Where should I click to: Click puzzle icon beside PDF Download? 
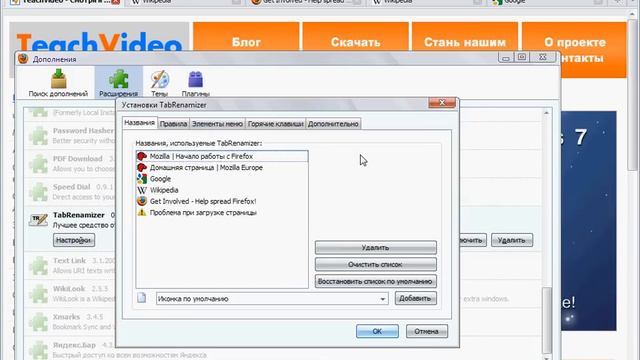(x=38, y=164)
